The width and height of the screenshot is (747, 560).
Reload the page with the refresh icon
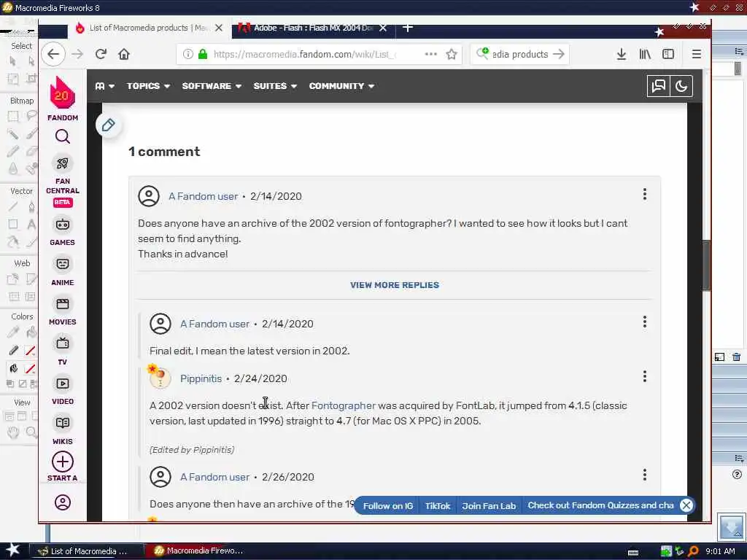(x=101, y=54)
